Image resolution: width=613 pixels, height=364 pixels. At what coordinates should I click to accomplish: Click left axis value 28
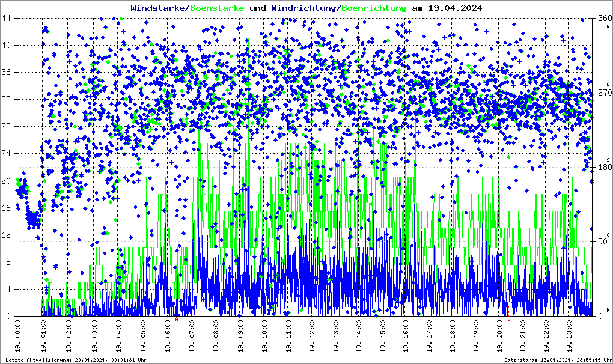[x=6, y=127]
